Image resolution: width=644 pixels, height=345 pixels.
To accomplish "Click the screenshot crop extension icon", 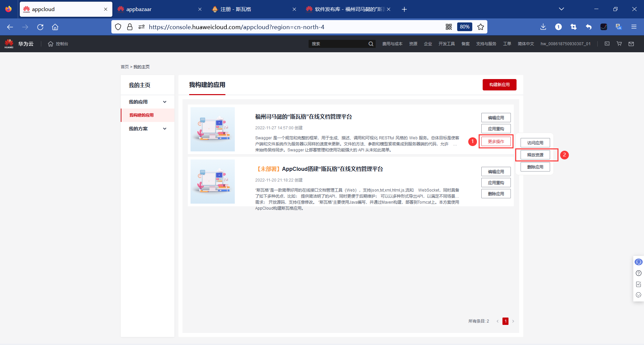I will point(574,27).
